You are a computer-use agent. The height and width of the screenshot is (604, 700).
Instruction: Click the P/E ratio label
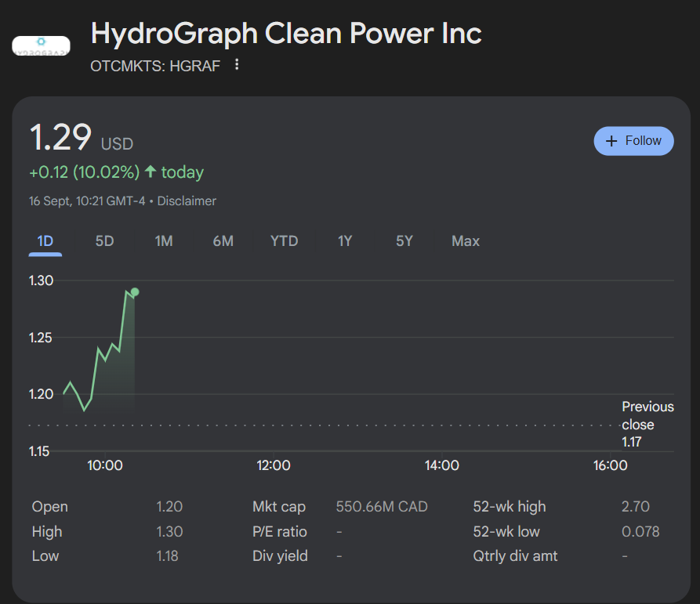pos(280,532)
